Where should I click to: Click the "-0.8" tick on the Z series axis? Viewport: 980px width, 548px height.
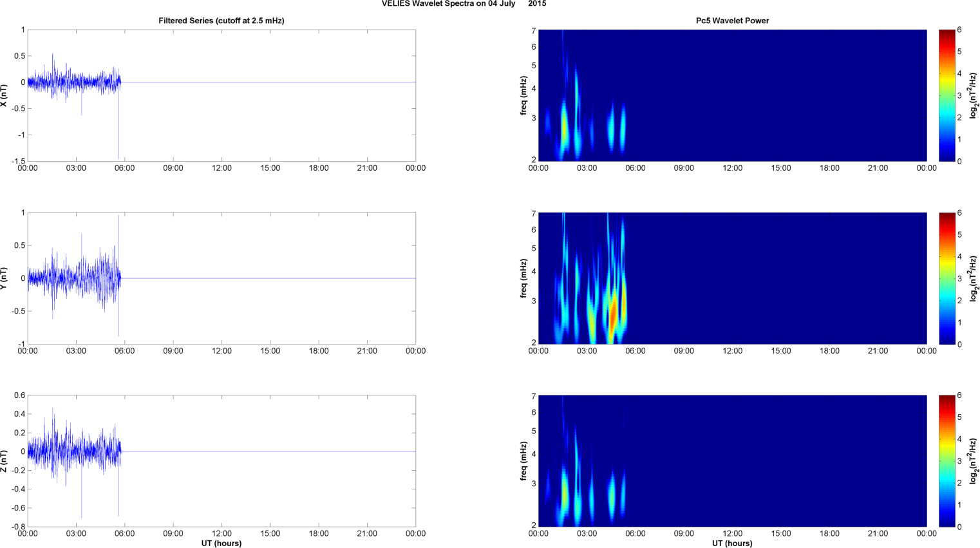point(19,527)
